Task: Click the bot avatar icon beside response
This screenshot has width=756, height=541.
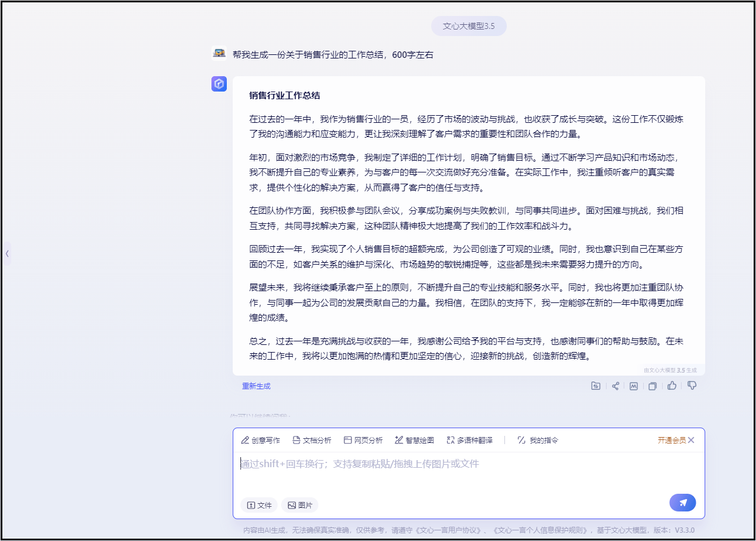Action: pos(219,84)
